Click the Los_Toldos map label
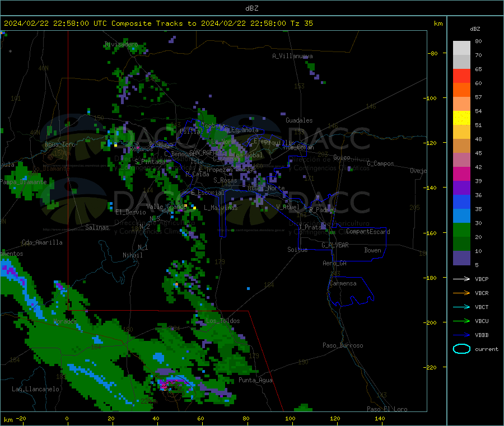The image size is (504, 426). [223, 321]
